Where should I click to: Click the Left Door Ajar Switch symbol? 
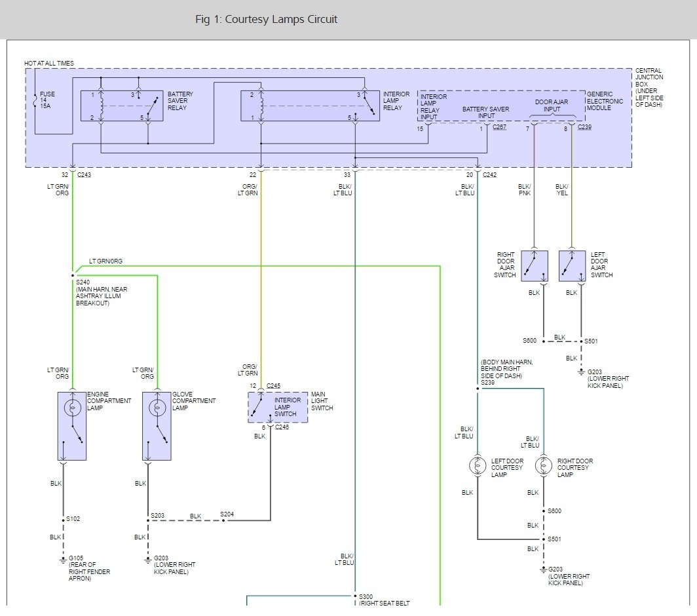[x=572, y=265]
